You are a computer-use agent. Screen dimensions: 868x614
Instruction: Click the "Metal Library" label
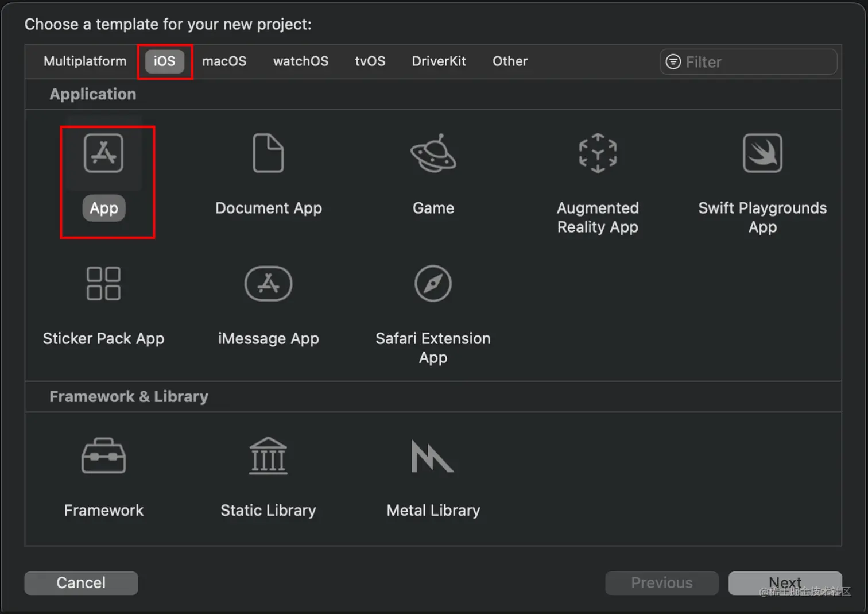433,510
